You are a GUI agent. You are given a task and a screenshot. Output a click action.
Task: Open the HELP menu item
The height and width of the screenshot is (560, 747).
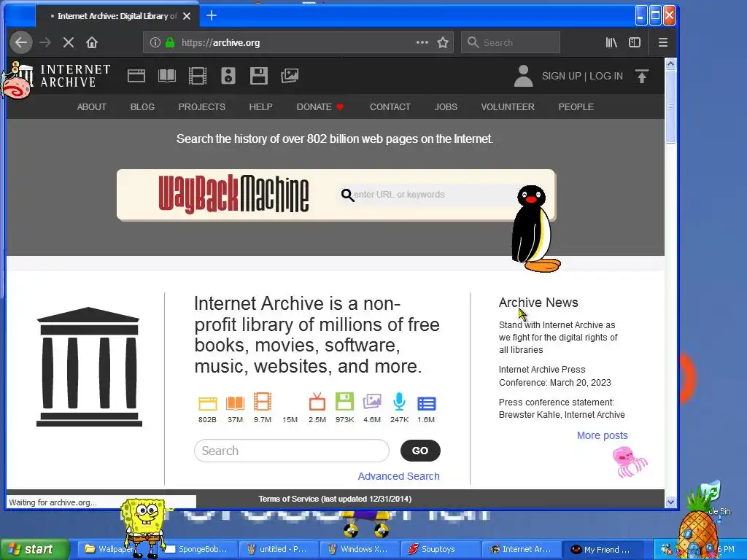coord(261,106)
